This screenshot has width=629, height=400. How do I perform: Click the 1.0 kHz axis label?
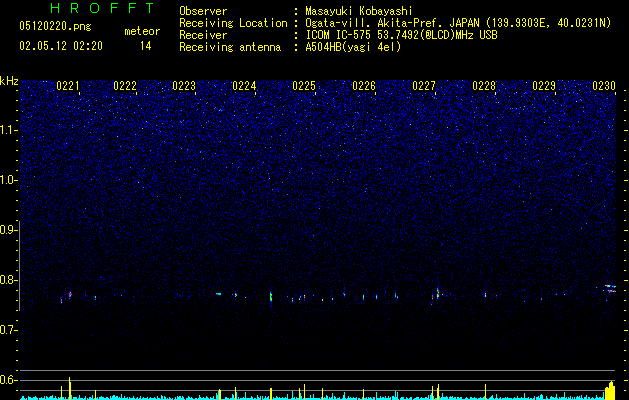pyautogui.click(x=8, y=180)
